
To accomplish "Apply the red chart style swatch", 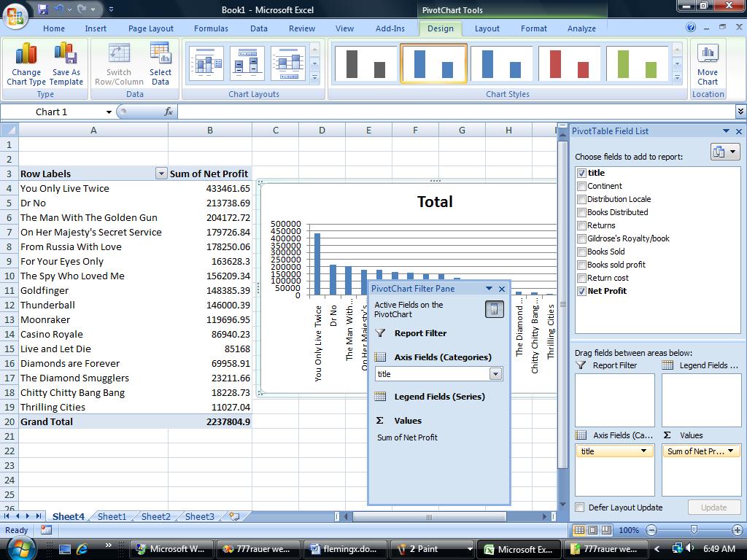I will pos(569,63).
